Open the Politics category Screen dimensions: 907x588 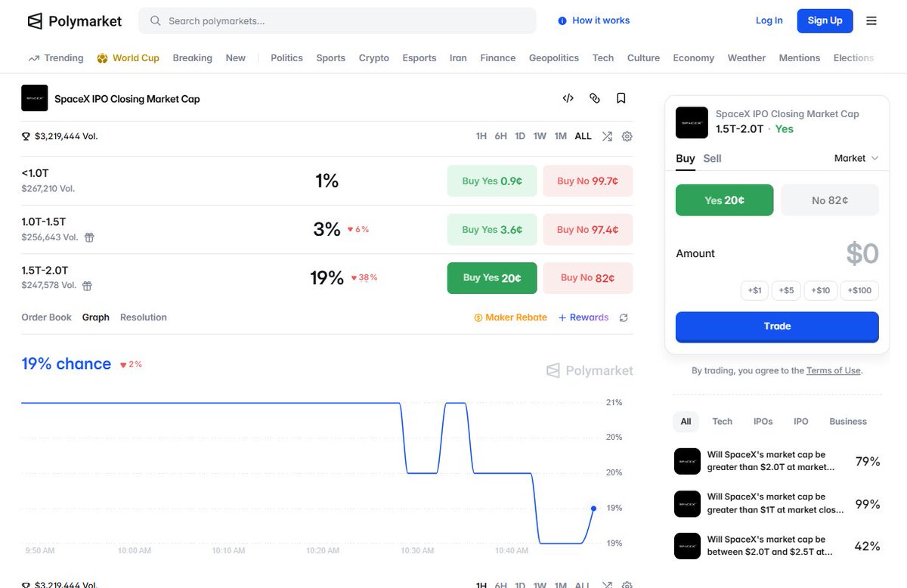(x=286, y=58)
